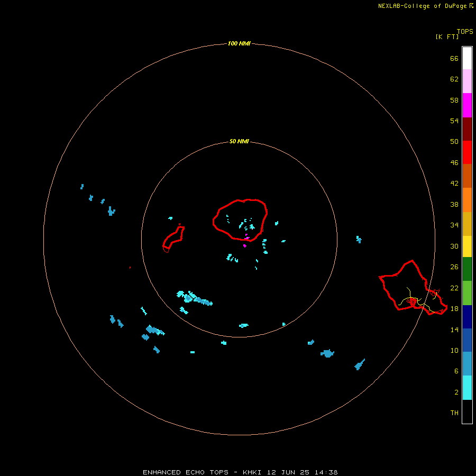This screenshot has width=476, height=476.
Task: Click the "6" legend value
Action: pos(456,371)
